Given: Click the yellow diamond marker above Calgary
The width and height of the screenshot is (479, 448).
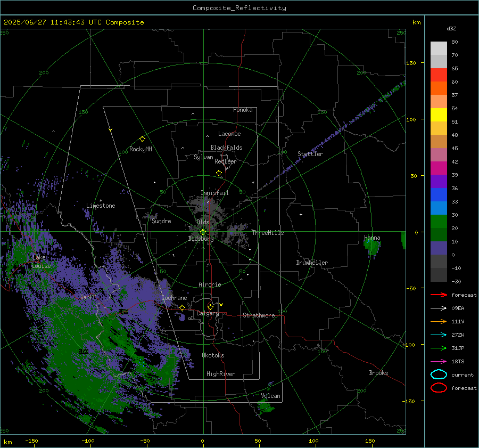Looking at the screenshot, I should point(210,307).
